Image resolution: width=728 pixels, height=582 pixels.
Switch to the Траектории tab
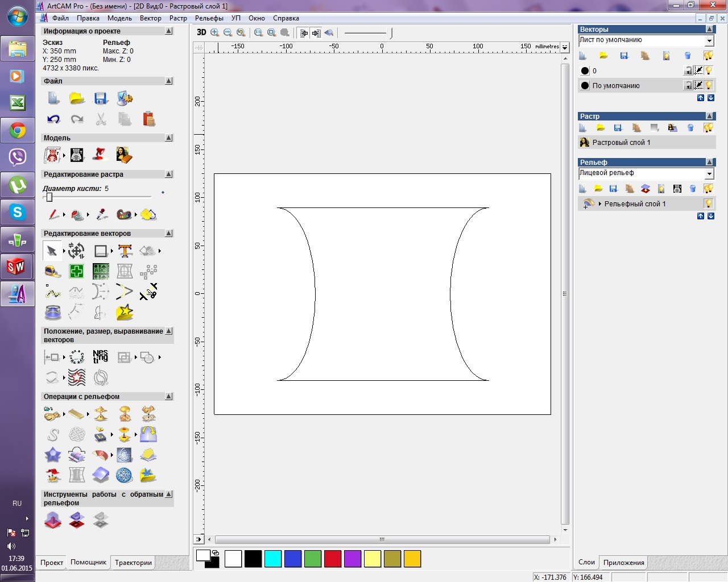[133, 563]
